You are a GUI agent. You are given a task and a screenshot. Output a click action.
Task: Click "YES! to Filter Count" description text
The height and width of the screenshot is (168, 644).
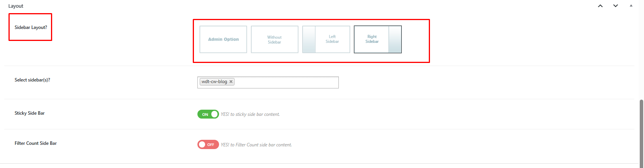256,145
